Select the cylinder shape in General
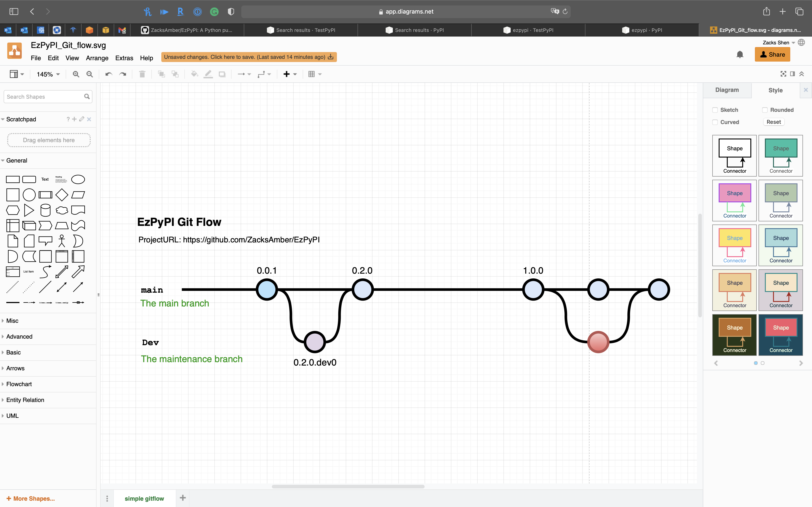The height and width of the screenshot is (507, 812). (45, 210)
